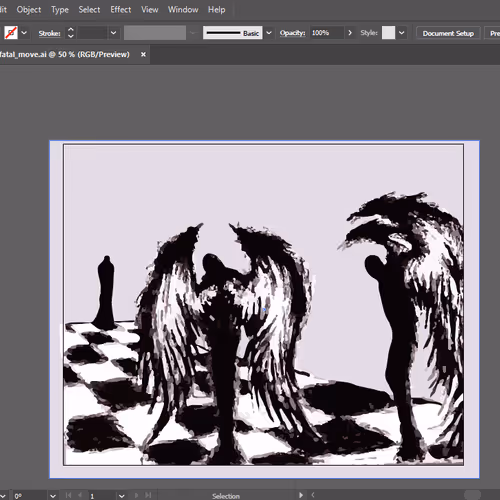Open the stroke color dropdown arrow

[x=24, y=33]
